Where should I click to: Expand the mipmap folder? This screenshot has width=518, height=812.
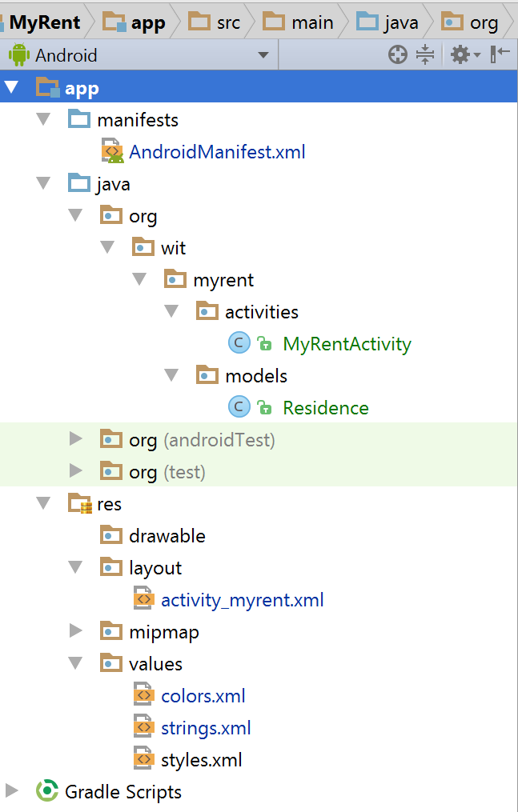(x=76, y=631)
